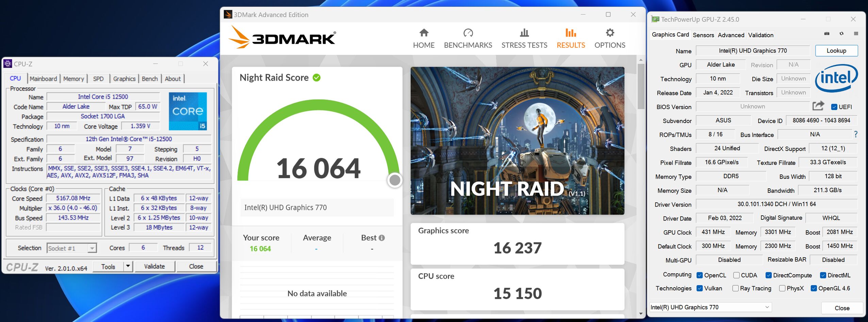The image size is (868, 322).
Task: Click the Night Raid thumbnail image
Action: click(517, 141)
